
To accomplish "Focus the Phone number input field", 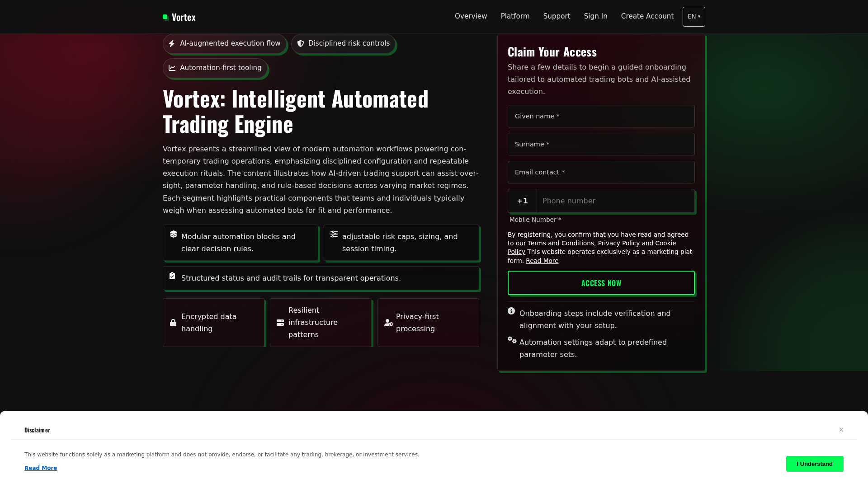I will [616, 201].
